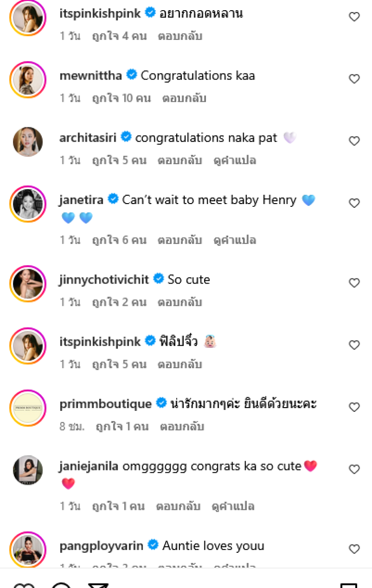The width and height of the screenshot is (372, 588).
Task: Reply to mewnittha's comment
Action: 184,98
